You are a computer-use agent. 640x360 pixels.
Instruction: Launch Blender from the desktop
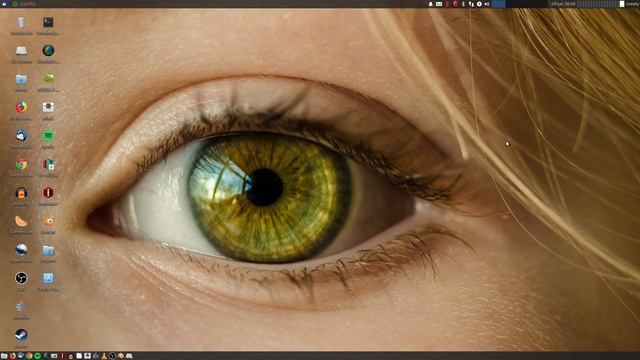[48, 221]
